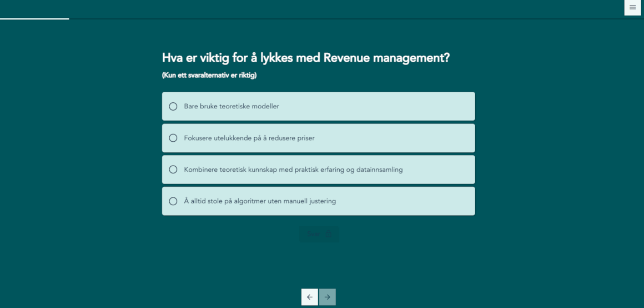Viewport: 644px width, 308px height.
Task: Click empty right side of first answer card
Action: pos(416,106)
